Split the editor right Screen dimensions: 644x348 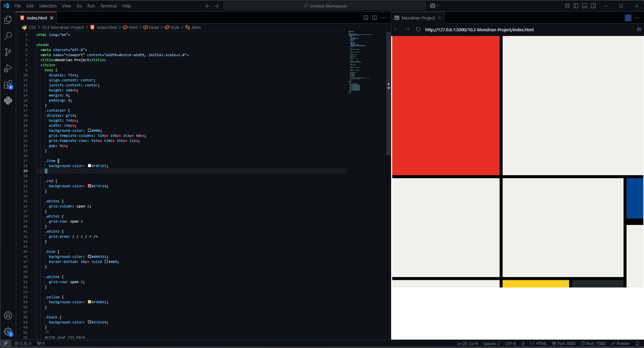tap(375, 18)
